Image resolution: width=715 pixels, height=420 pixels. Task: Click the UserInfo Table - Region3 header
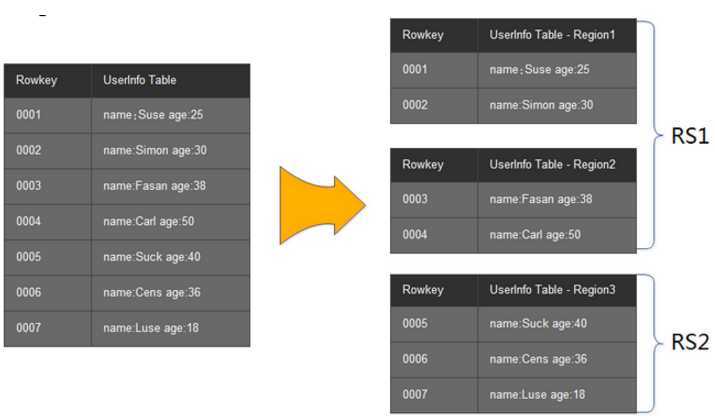pyautogui.click(x=552, y=290)
